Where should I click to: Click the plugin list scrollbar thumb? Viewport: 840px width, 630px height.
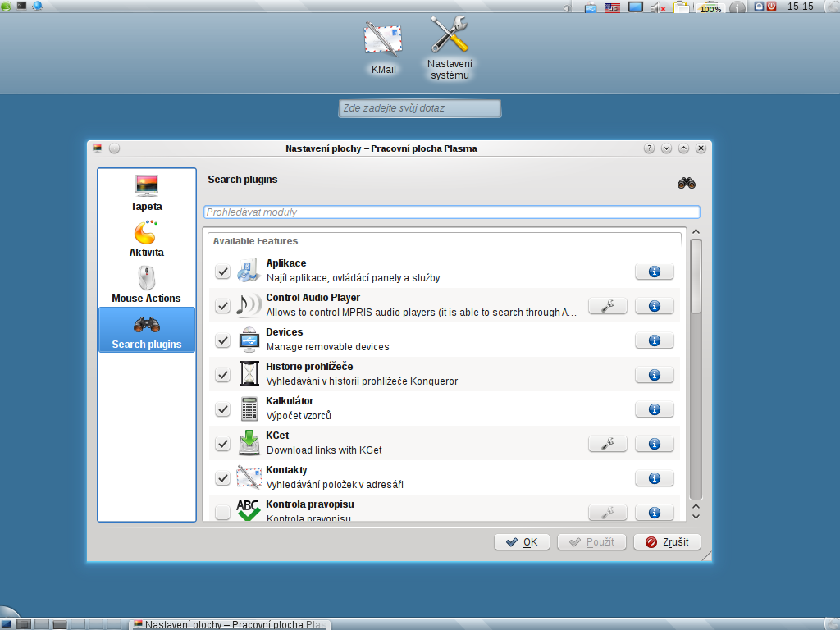pos(696,276)
